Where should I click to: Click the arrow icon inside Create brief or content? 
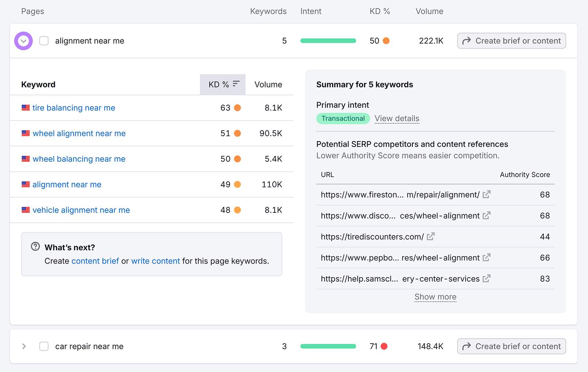(467, 41)
